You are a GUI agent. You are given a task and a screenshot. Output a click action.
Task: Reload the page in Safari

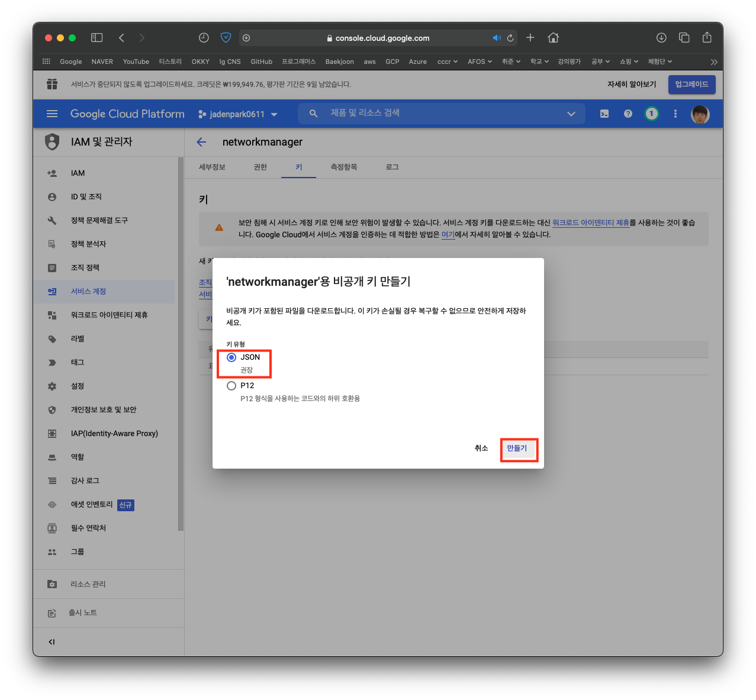click(510, 38)
